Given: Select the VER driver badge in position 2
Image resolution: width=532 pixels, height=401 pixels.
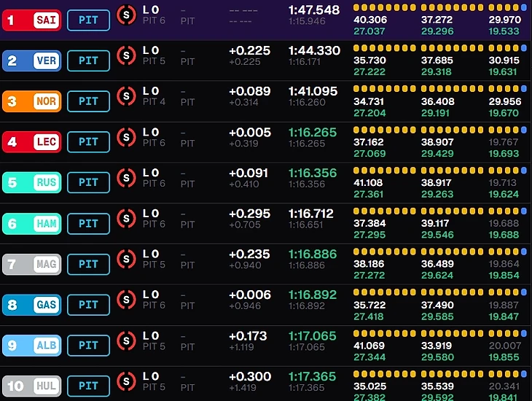Looking at the screenshot, I should pyautogui.click(x=32, y=61).
